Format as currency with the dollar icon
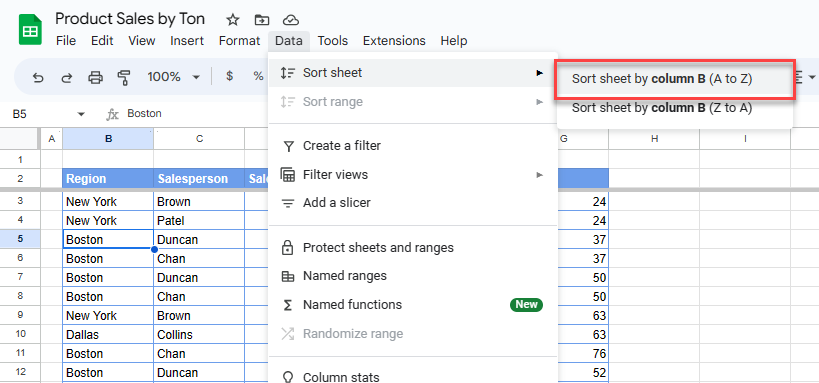Image resolution: width=819 pixels, height=383 pixels. [x=229, y=76]
